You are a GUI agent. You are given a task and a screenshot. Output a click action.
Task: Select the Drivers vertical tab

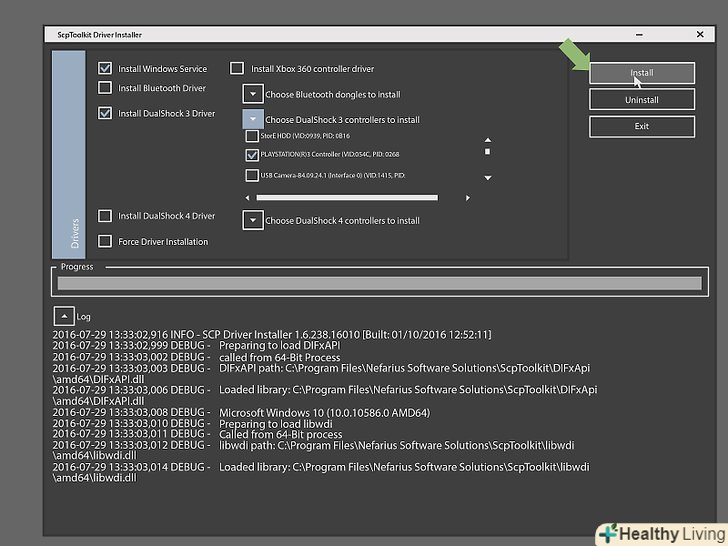tap(69, 155)
